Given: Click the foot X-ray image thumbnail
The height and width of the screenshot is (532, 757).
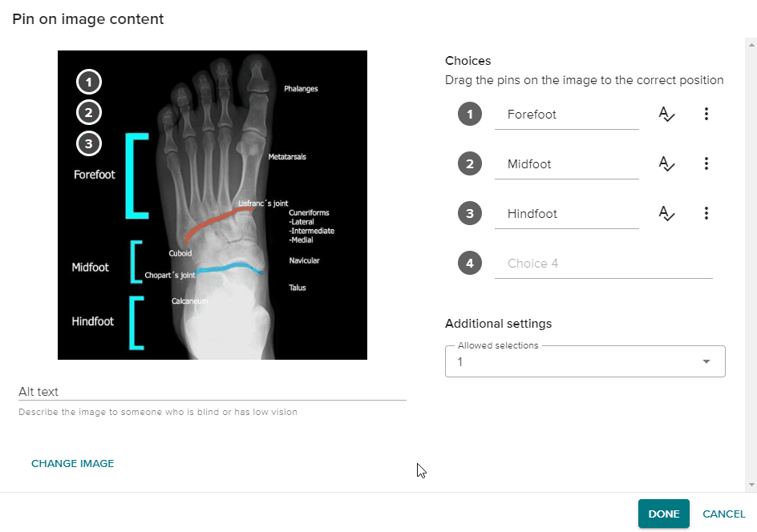Looking at the screenshot, I should coord(213,205).
